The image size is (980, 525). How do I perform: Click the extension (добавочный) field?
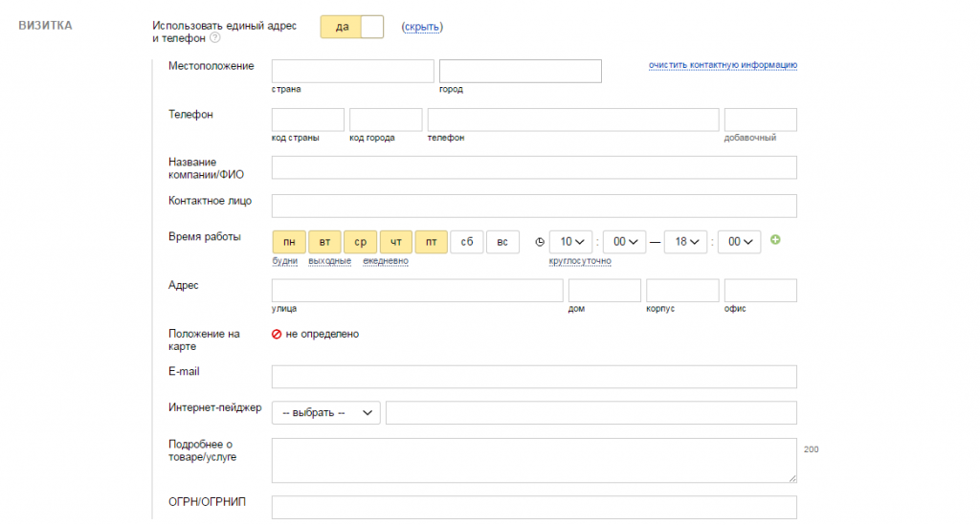click(761, 120)
